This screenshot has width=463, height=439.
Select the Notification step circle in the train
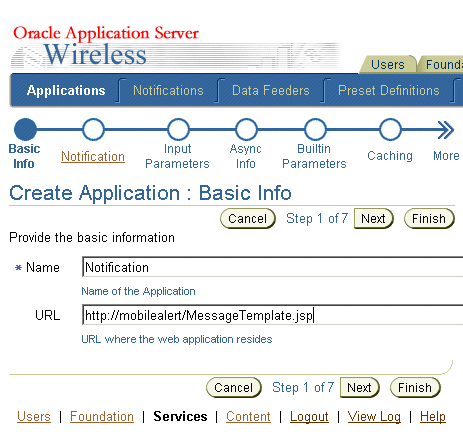(93, 129)
